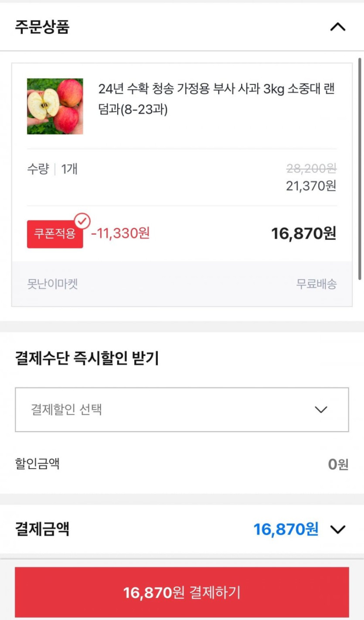The image size is (364, 620).
Task: Click the 결제수단 즉시할인 받기 heading
Action: pyautogui.click(x=87, y=359)
